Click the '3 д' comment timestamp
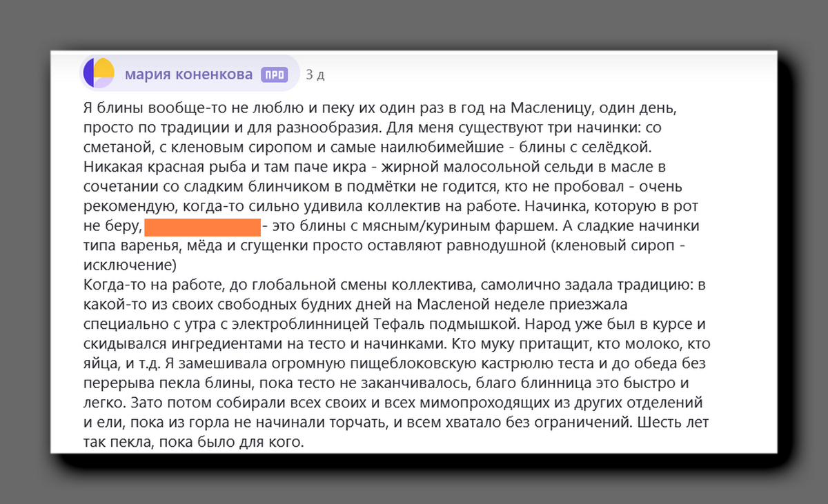Screen dimensions: 828x504 315,75
